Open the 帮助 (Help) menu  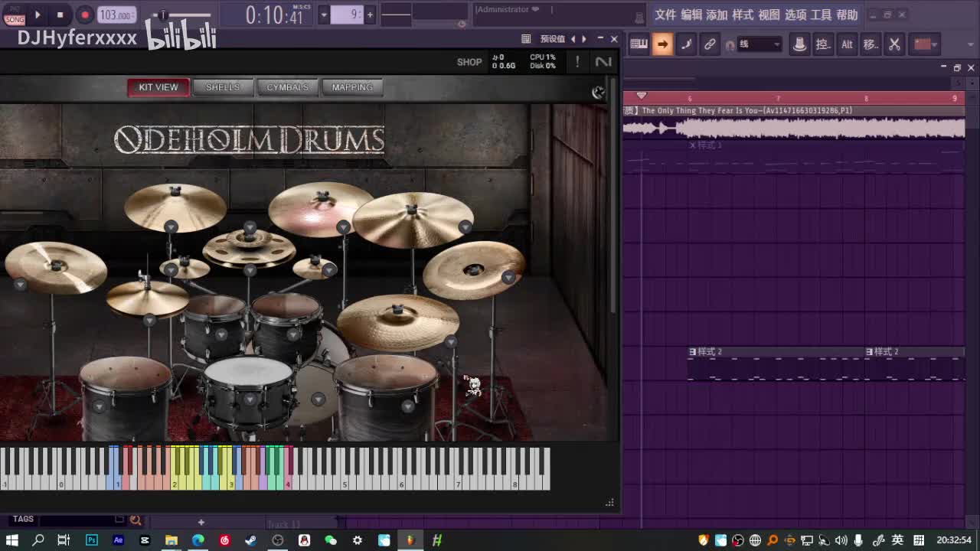(847, 15)
